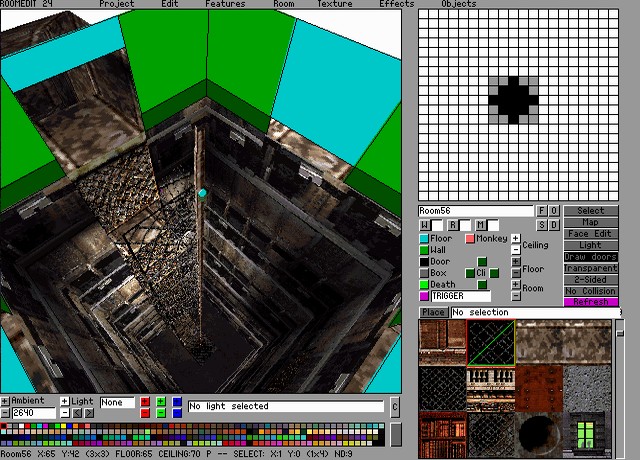This screenshot has height=460, width=640.
Task: Select the green Wall type square
Action: tap(424, 250)
